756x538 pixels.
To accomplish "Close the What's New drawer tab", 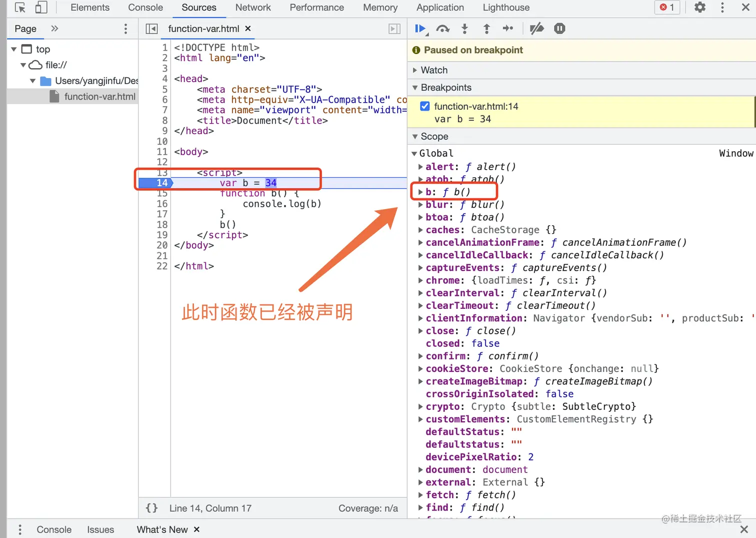I will pos(196,529).
